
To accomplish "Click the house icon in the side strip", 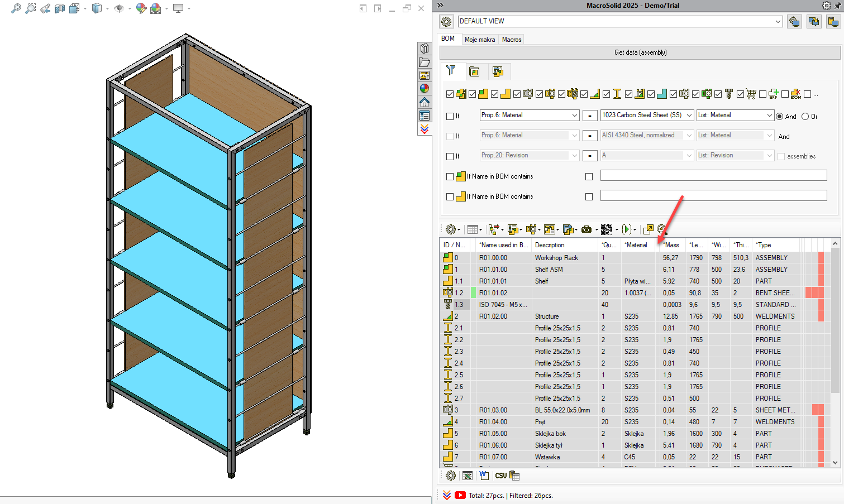I will pos(425,102).
